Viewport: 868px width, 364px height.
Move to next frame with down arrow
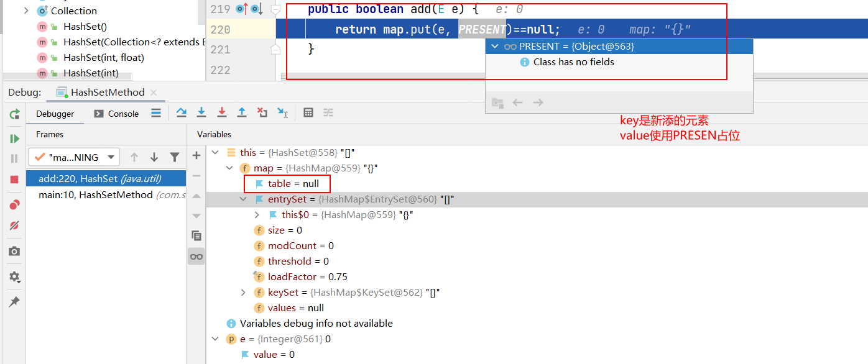point(154,157)
